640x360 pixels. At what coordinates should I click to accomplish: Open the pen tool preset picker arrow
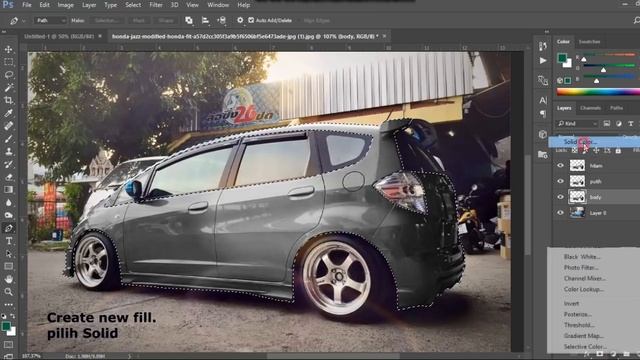click(x=24, y=20)
